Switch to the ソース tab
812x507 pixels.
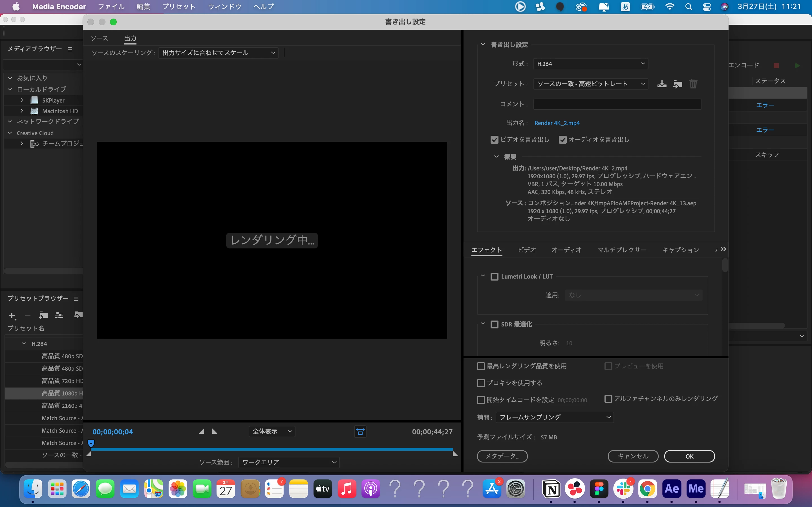pyautogui.click(x=99, y=38)
